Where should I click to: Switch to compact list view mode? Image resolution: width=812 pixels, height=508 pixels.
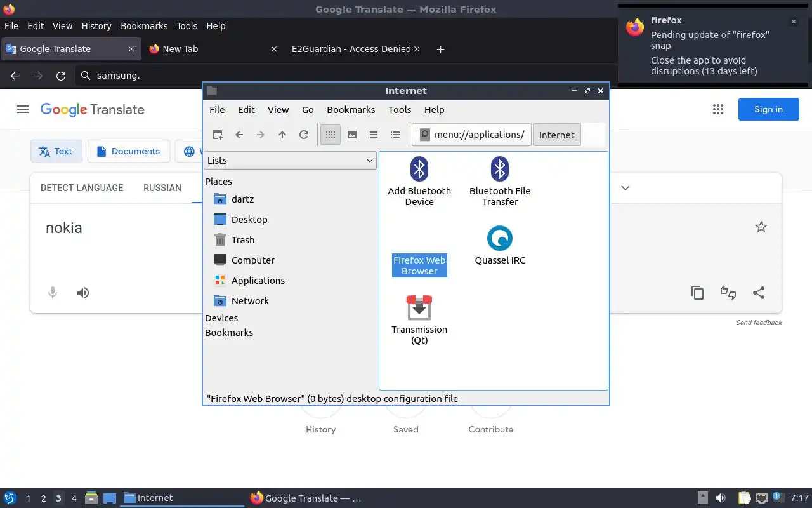pos(374,135)
